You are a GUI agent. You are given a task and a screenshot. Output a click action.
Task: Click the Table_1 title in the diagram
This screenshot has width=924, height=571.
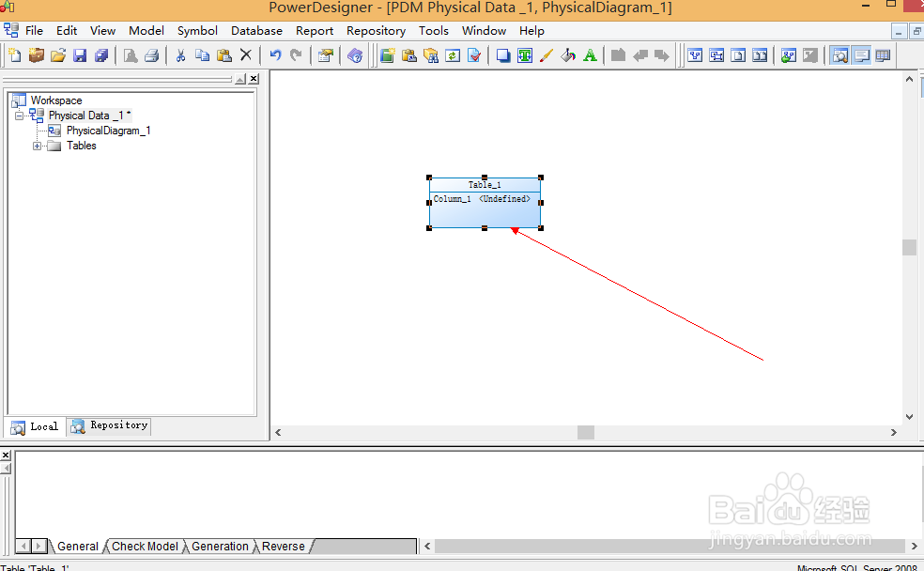click(485, 184)
